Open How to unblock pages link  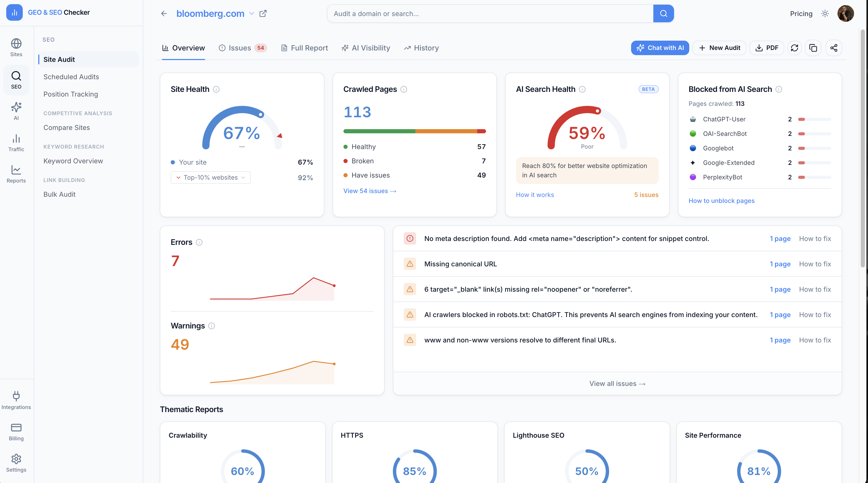[721, 201]
